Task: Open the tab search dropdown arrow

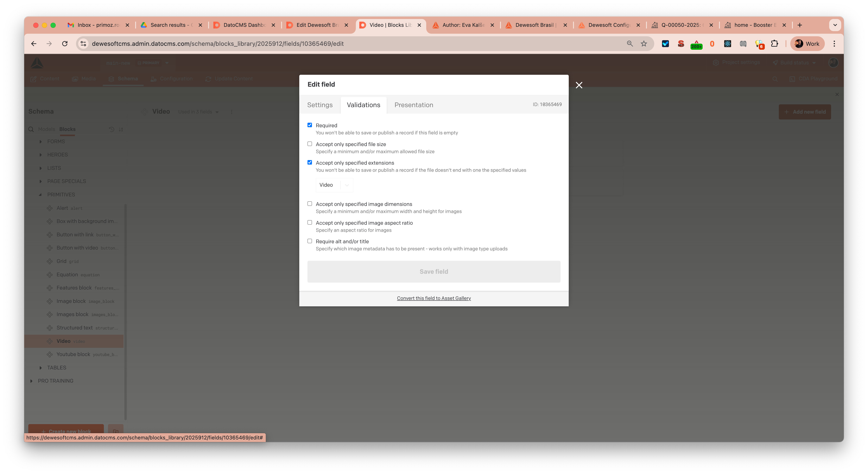Action: point(835,25)
